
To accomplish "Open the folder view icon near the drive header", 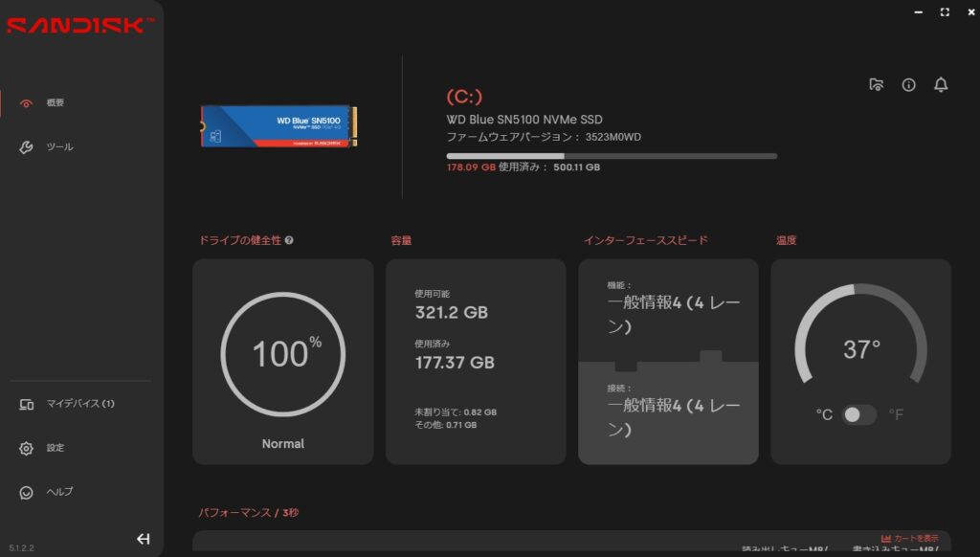I will [876, 85].
